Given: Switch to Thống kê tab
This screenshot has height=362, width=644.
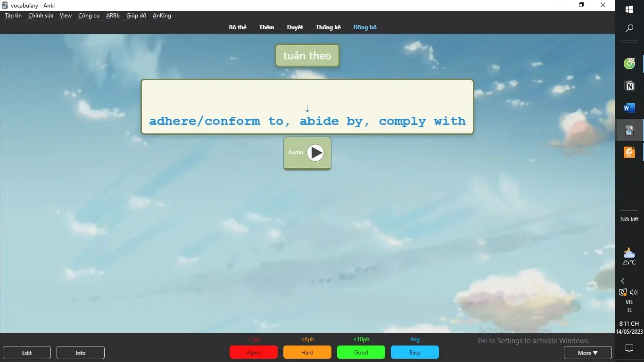Looking at the screenshot, I should (x=328, y=27).
